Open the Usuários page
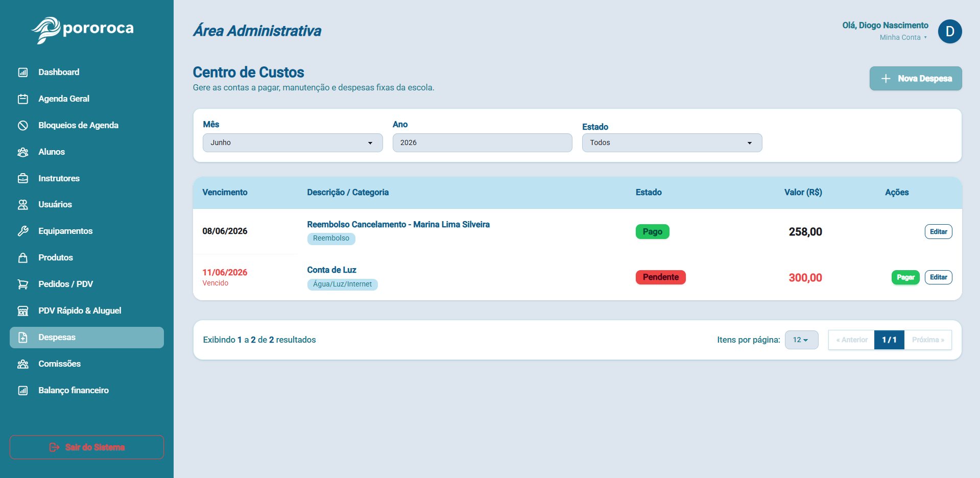980x478 pixels. click(87, 205)
